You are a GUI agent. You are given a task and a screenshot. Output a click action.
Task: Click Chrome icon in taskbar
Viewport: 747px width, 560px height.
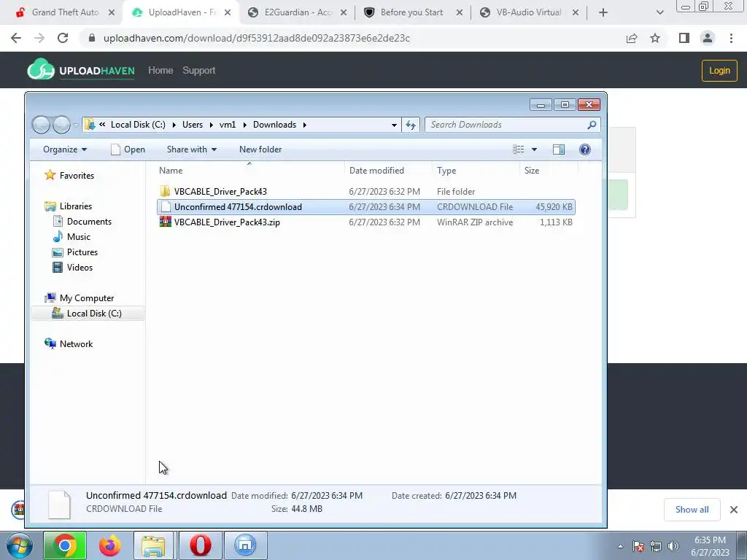pos(65,545)
